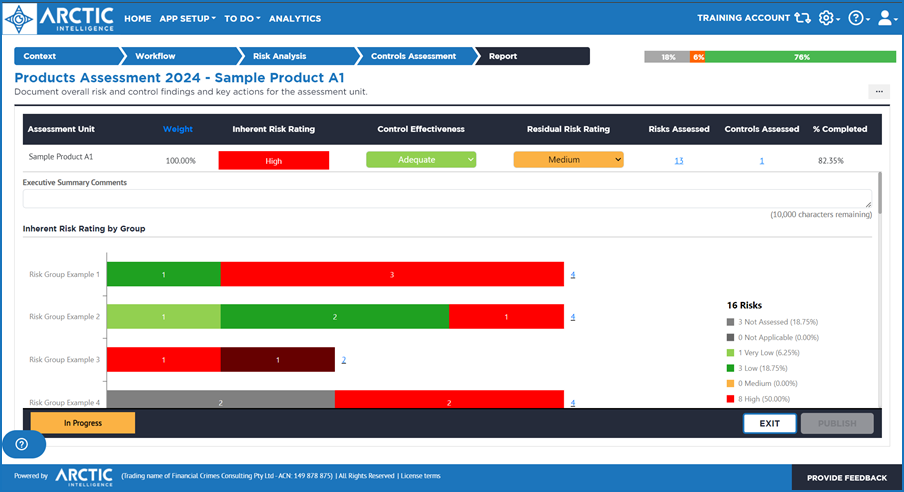The width and height of the screenshot is (904, 492).
Task: Click Risk Group Example 4 total link
Action: click(x=572, y=403)
